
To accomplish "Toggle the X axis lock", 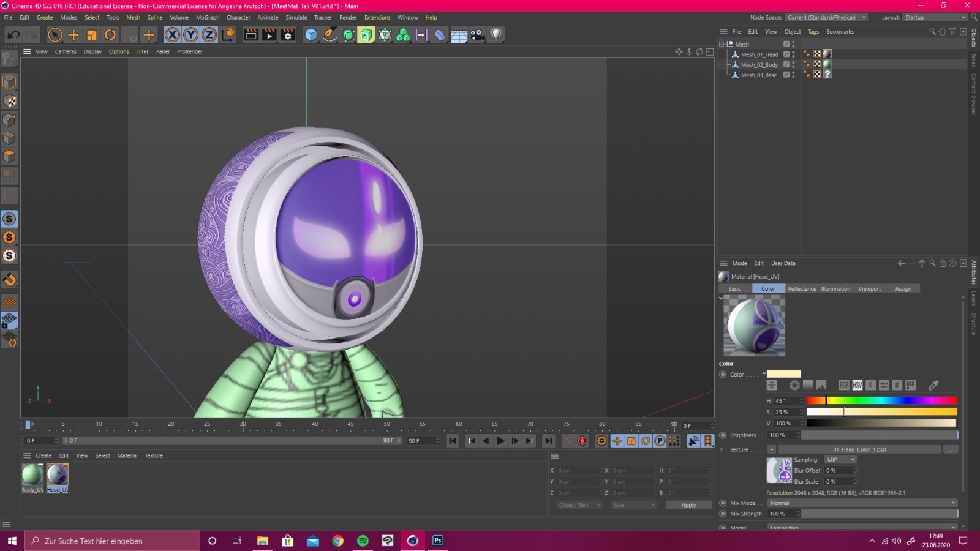I will coord(173,35).
